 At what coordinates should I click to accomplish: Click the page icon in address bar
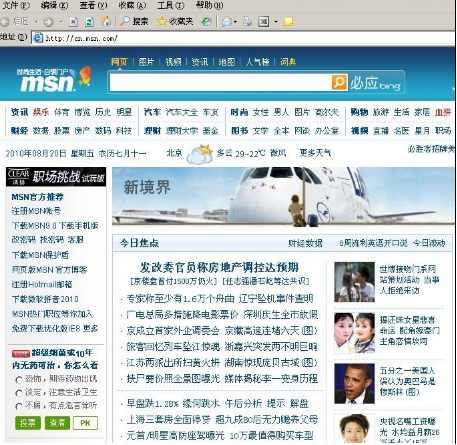pyautogui.click(x=38, y=38)
